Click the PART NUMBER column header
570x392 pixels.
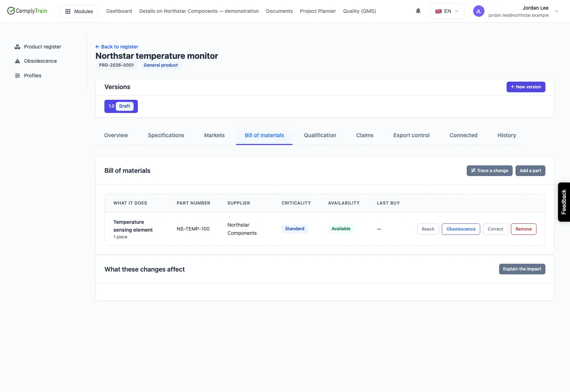193,203
